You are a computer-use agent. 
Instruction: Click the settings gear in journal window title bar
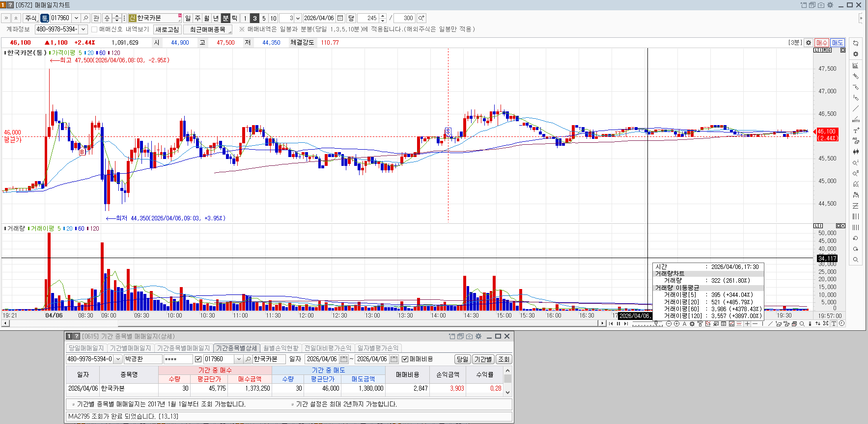[x=478, y=336]
